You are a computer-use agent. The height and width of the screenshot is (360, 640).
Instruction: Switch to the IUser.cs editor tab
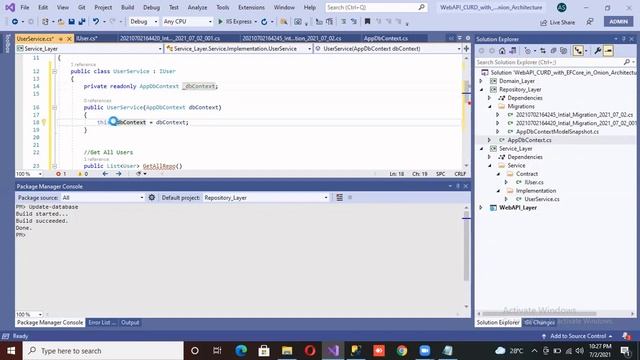(x=87, y=38)
